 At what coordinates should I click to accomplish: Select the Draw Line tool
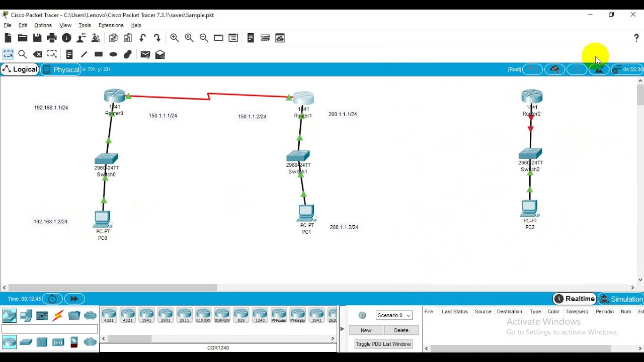pyautogui.click(x=84, y=54)
